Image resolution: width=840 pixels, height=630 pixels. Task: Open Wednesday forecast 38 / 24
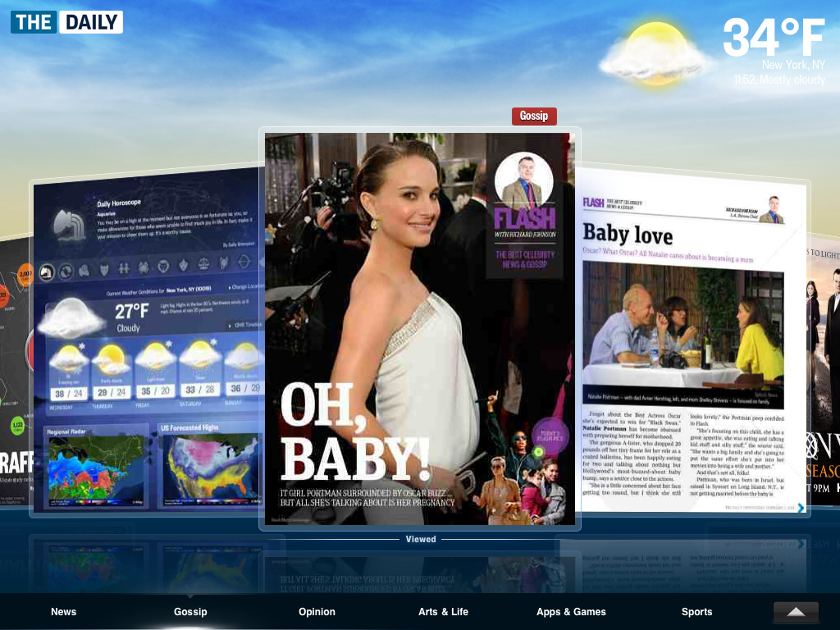pyautogui.click(x=69, y=375)
